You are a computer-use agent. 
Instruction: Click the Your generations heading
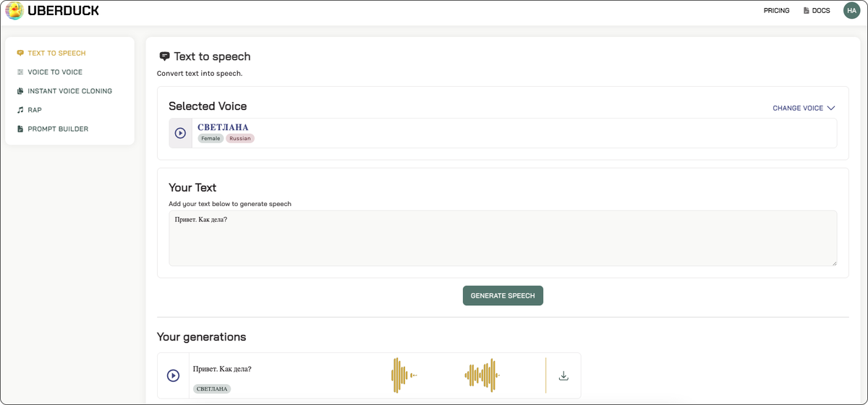201,337
